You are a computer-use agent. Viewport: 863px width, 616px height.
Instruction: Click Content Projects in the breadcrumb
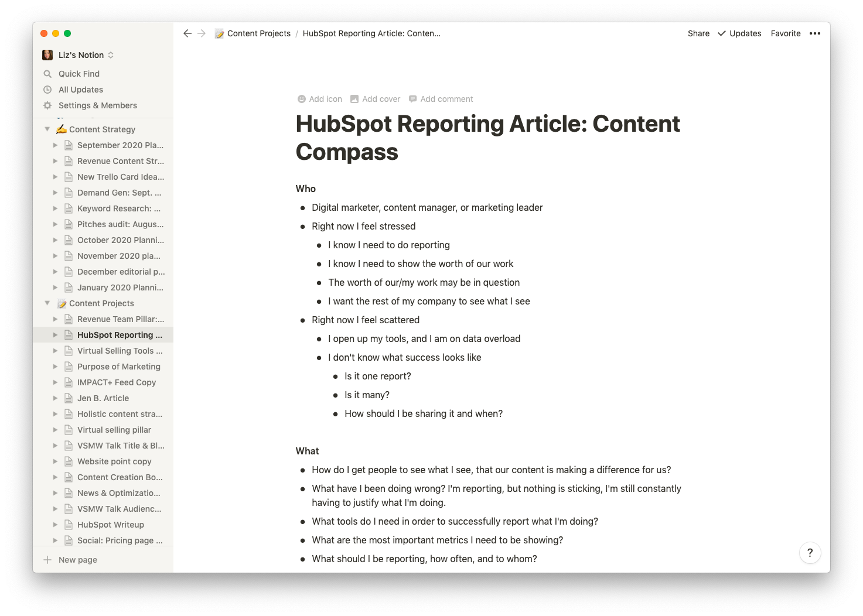tap(258, 33)
